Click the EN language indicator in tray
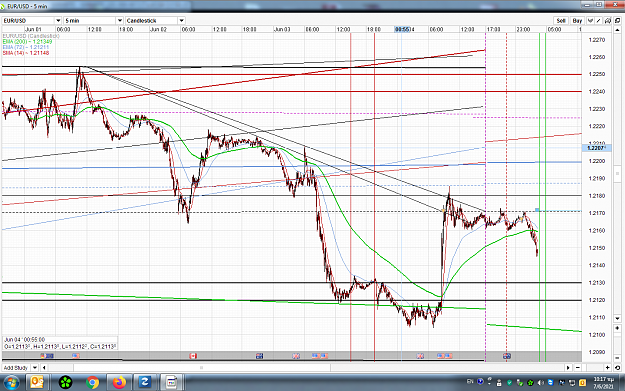 [x=470, y=382]
